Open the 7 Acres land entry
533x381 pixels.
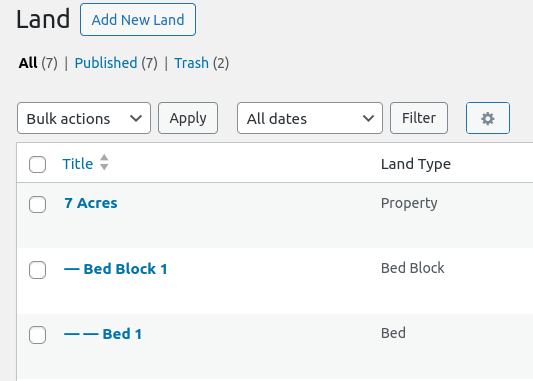(91, 203)
